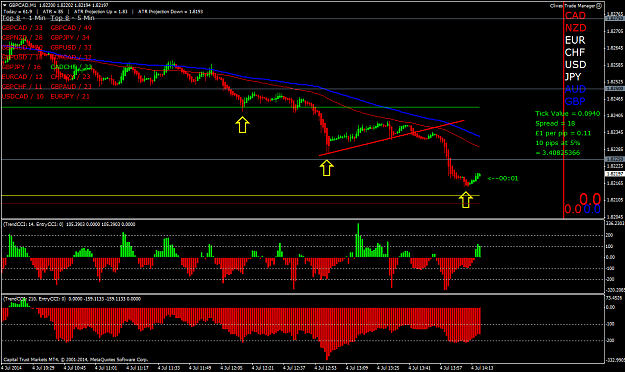
Task: Click the large red 0.0 readout
Action: pyautogui.click(x=590, y=199)
